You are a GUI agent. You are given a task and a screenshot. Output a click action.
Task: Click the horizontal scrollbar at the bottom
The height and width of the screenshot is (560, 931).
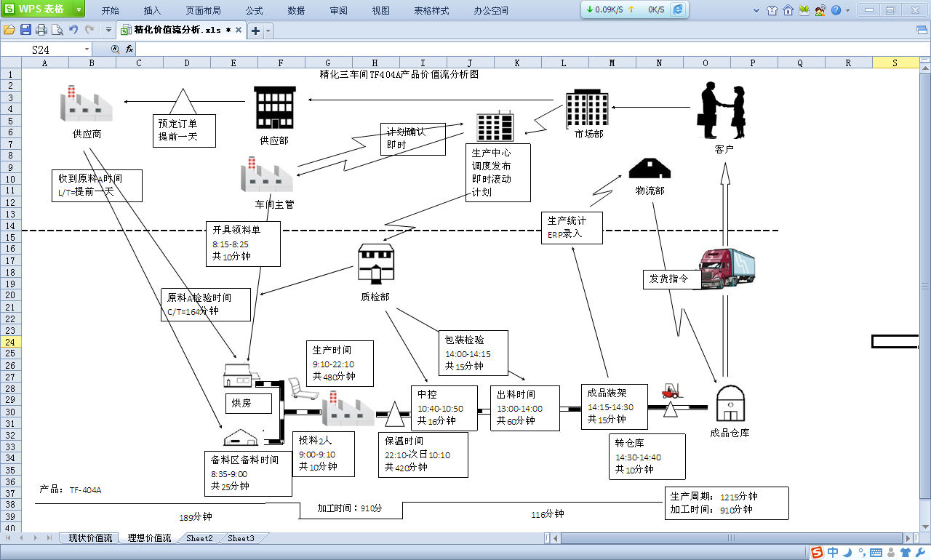pyautogui.click(x=727, y=538)
